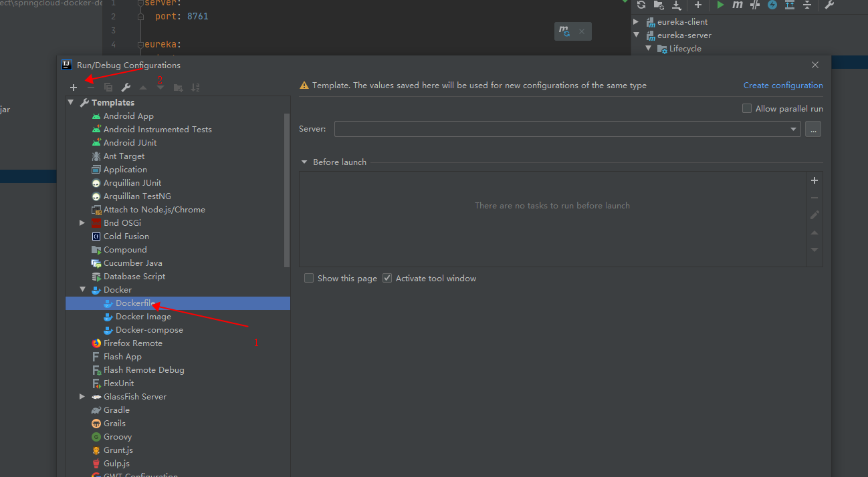This screenshot has width=868, height=477.
Task: Click generate sources and update folders icon
Action: [659, 5]
